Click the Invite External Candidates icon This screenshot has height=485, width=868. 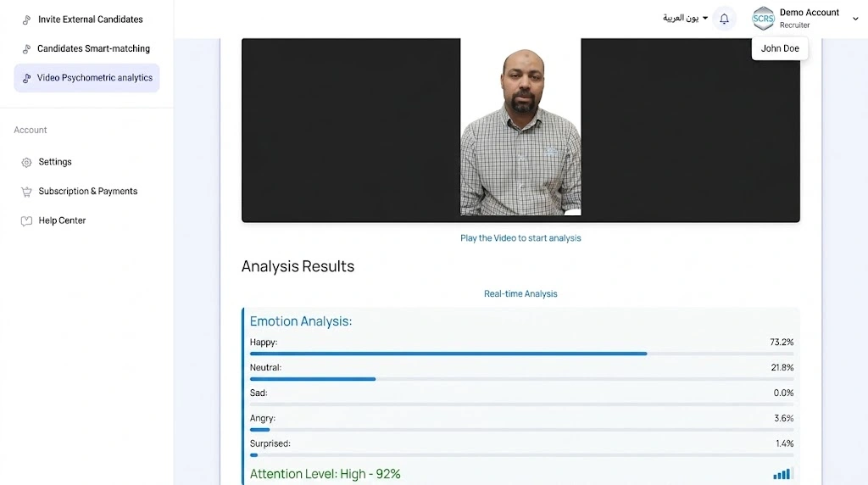26,20
